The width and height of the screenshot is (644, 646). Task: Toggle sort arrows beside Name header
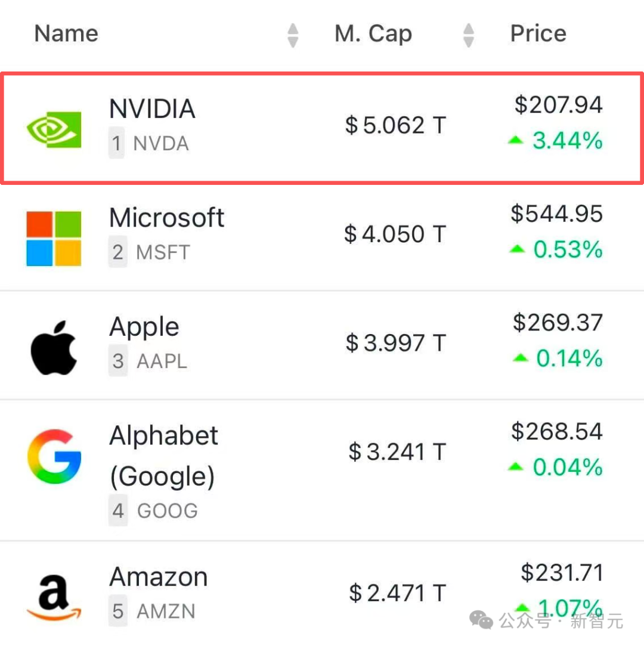293,35
